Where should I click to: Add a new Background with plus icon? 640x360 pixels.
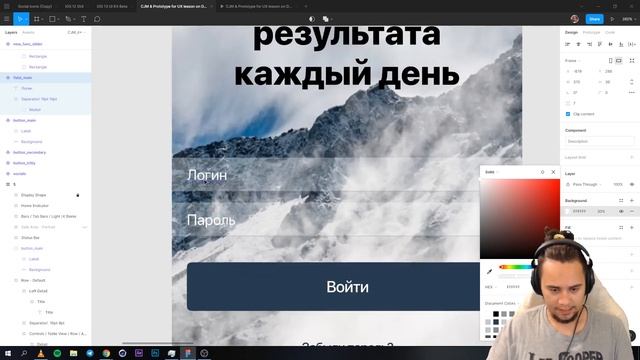point(632,200)
